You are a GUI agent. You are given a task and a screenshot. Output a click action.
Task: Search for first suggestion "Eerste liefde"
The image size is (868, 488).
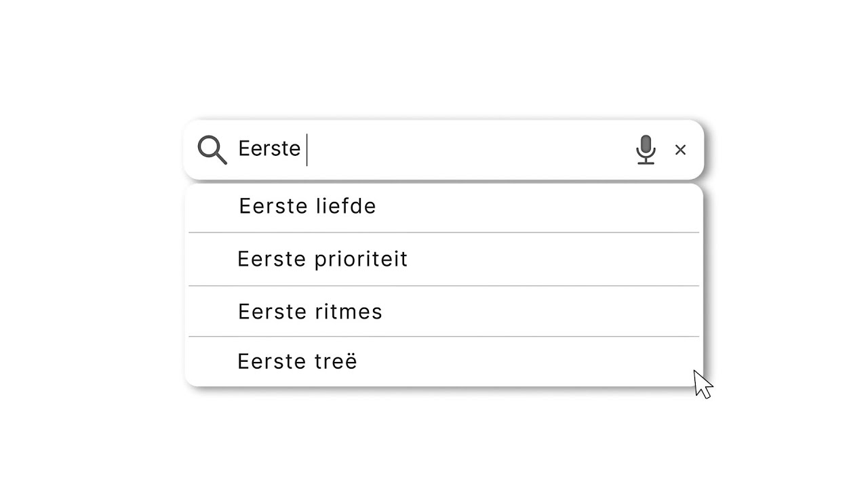tap(307, 207)
